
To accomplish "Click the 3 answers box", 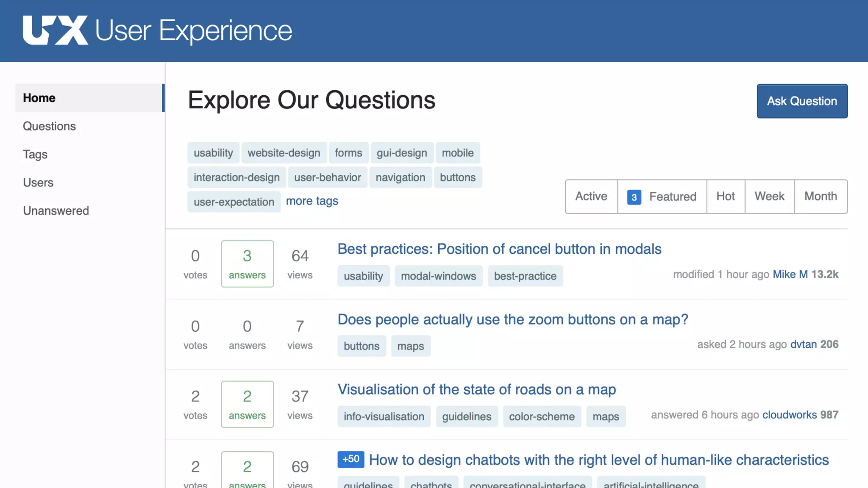I will click(x=247, y=263).
